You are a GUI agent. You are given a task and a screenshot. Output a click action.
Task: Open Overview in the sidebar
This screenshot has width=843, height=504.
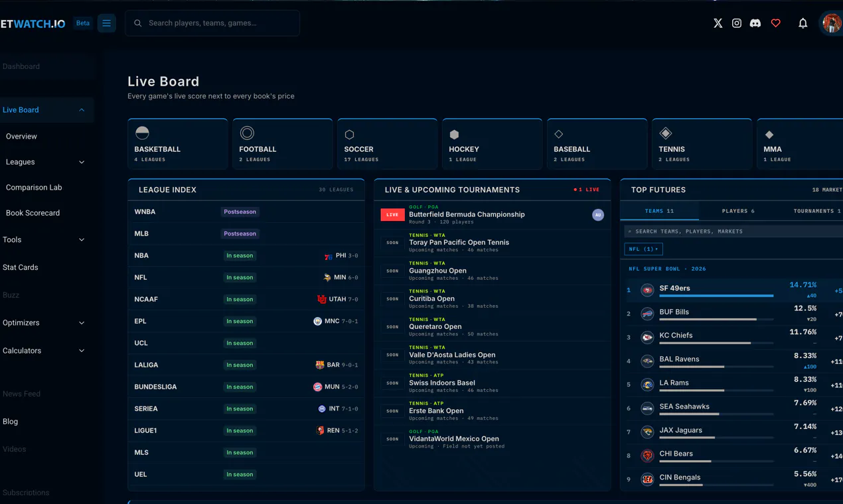click(21, 137)
